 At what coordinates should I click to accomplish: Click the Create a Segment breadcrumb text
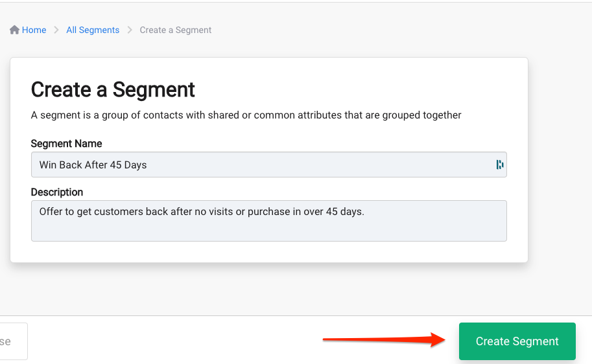point(176,30)
